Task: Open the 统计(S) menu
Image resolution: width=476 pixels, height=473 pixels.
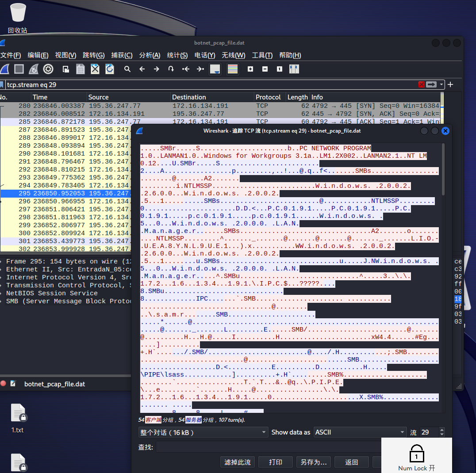Action: click(x=177, y=55)
